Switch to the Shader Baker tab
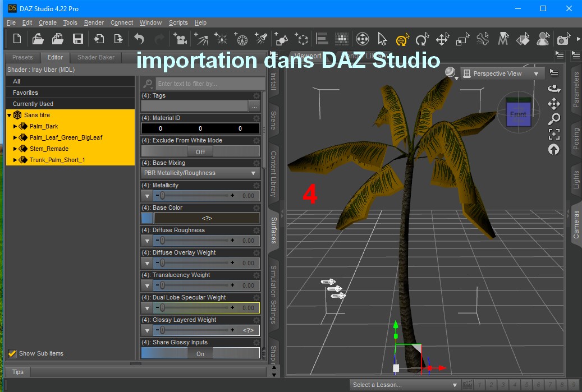The image size is (582, 392). pos(96,58)
